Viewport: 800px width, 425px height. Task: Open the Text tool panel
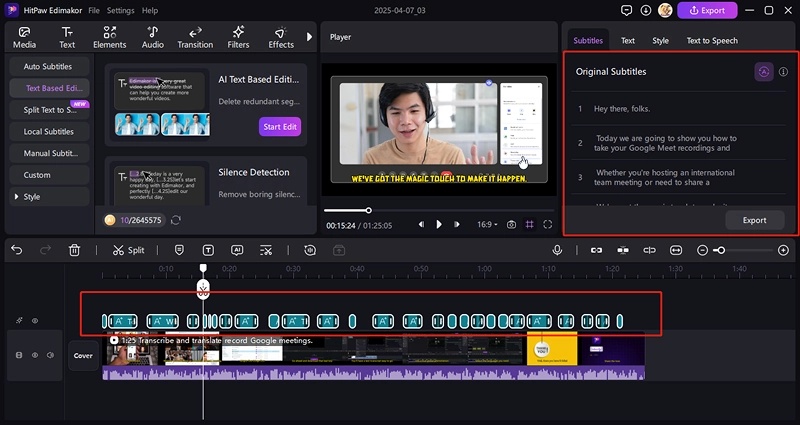coord(67,38)
